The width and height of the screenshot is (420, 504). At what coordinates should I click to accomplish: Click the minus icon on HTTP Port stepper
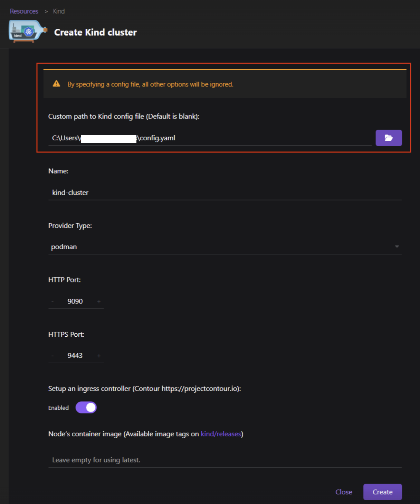pyautogui.click(x=52, y=301)
